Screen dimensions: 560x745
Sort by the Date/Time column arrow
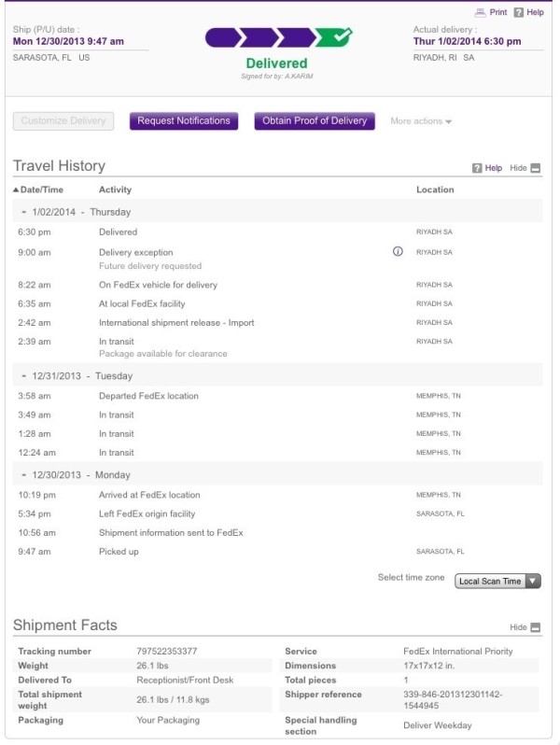(x=16, y=190)
